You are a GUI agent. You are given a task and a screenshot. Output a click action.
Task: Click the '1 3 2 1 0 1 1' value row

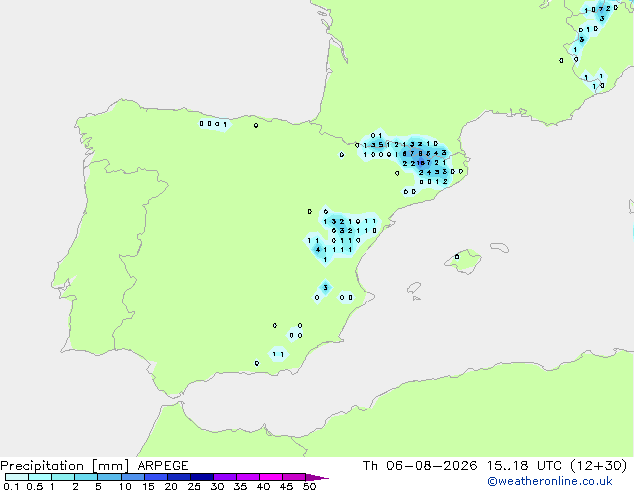pyautogui.click(x=350, y=222)
